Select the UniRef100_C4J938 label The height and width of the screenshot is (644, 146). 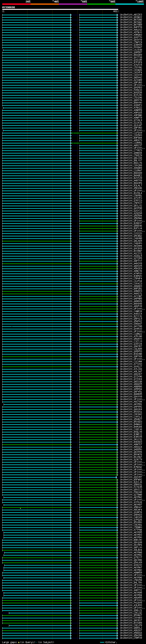131,50
